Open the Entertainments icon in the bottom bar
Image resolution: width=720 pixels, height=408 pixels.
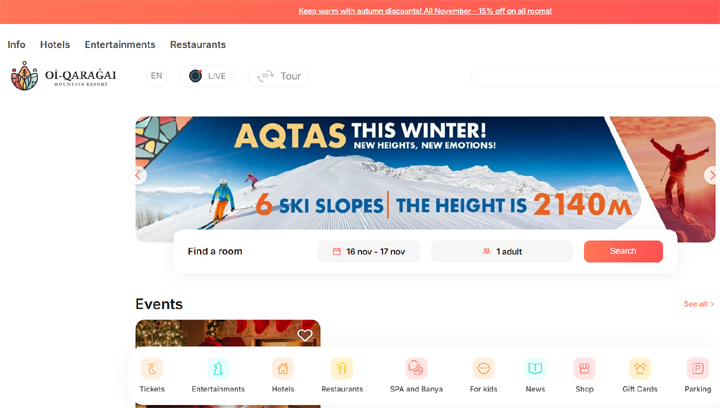pyautogui.click(x=218, y=369)
